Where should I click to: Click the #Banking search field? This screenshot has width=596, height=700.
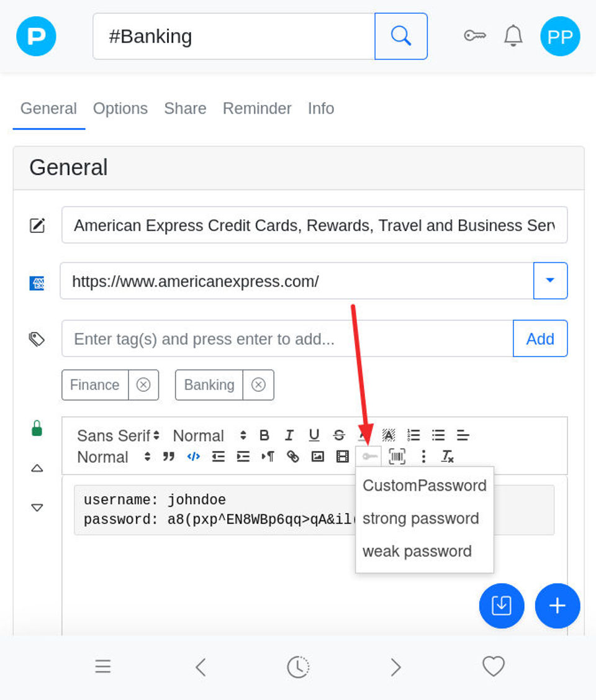pos(234,36)
